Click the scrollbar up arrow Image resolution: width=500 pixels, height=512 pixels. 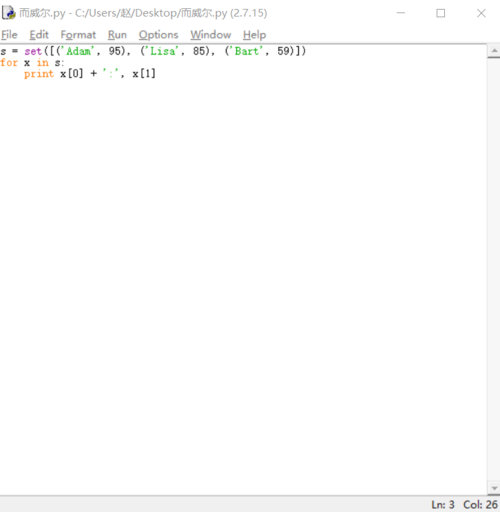coord(494,51)
